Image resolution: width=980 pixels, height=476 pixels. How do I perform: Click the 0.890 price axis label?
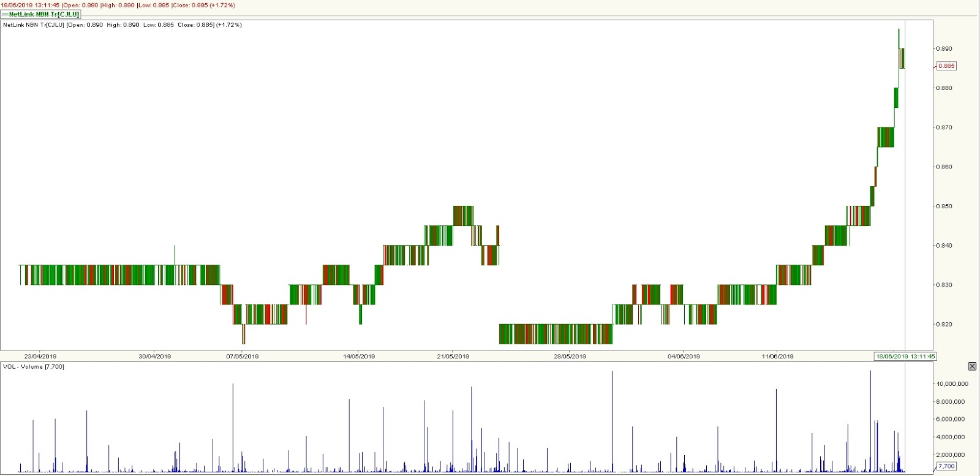[x=944, y=48]
